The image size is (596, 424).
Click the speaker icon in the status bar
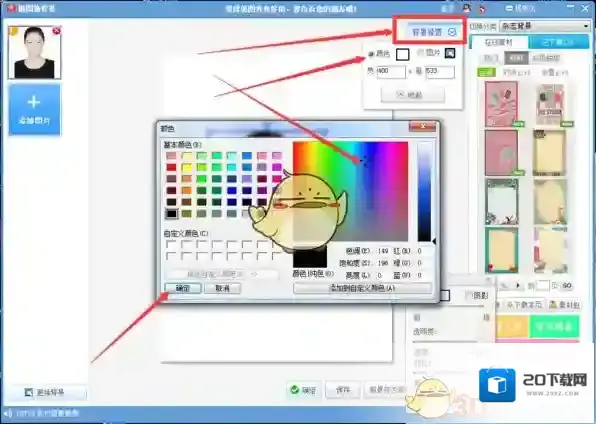[x=8, y=413]
